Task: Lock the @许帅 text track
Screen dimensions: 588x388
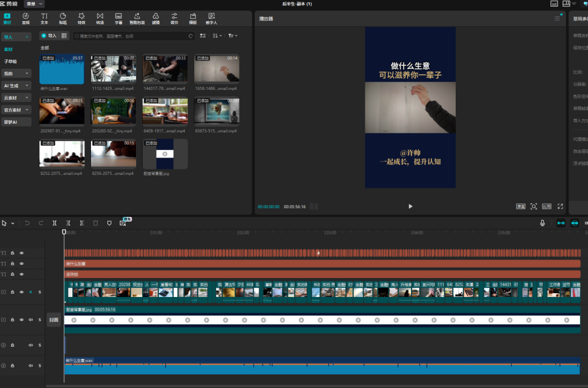Action: (13, 274)
